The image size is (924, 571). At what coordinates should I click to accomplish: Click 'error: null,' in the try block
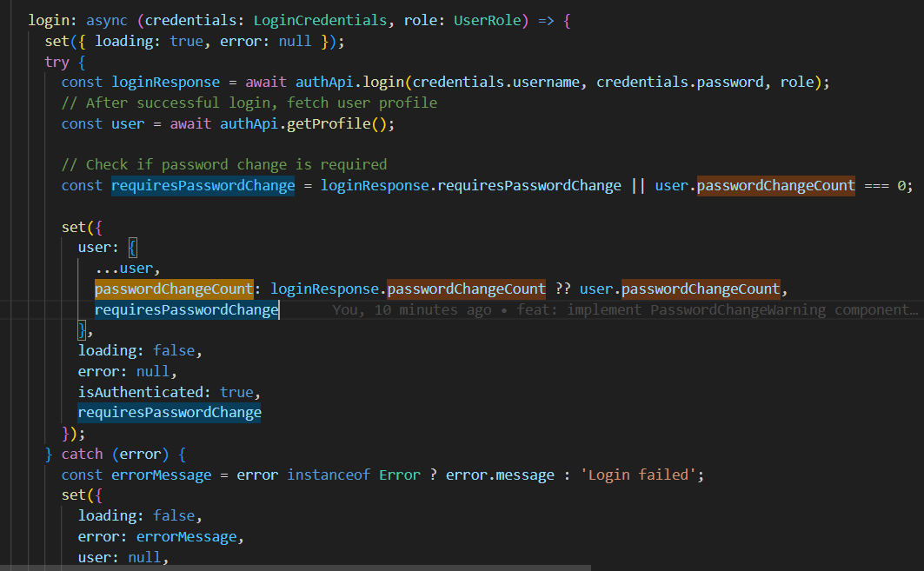(x=127, y=372)
